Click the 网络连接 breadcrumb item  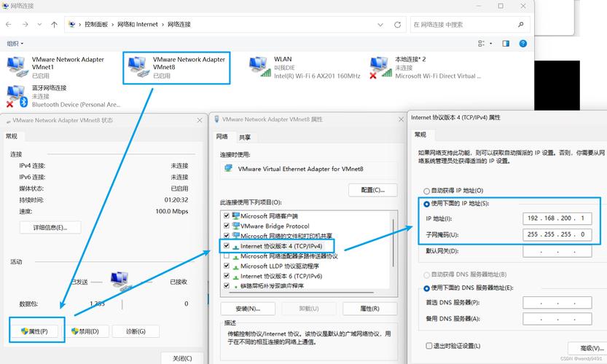[x=179, y=24]
